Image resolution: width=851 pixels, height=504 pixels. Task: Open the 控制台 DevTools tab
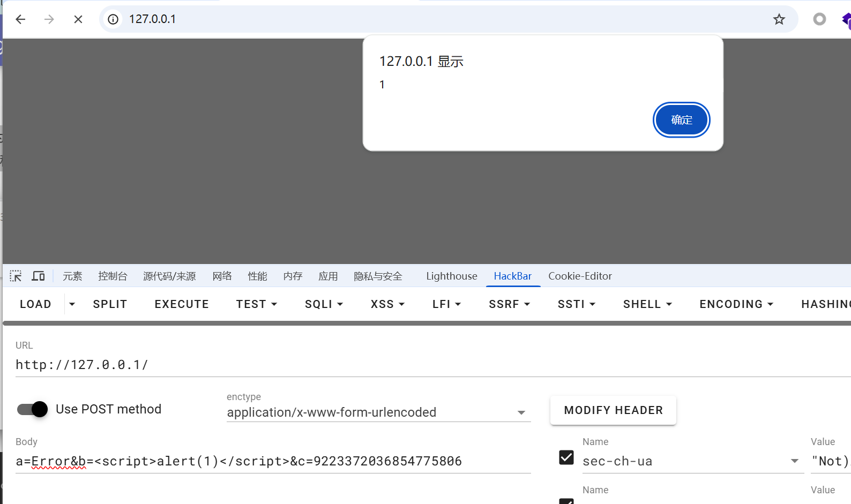[x=113, y=276]
